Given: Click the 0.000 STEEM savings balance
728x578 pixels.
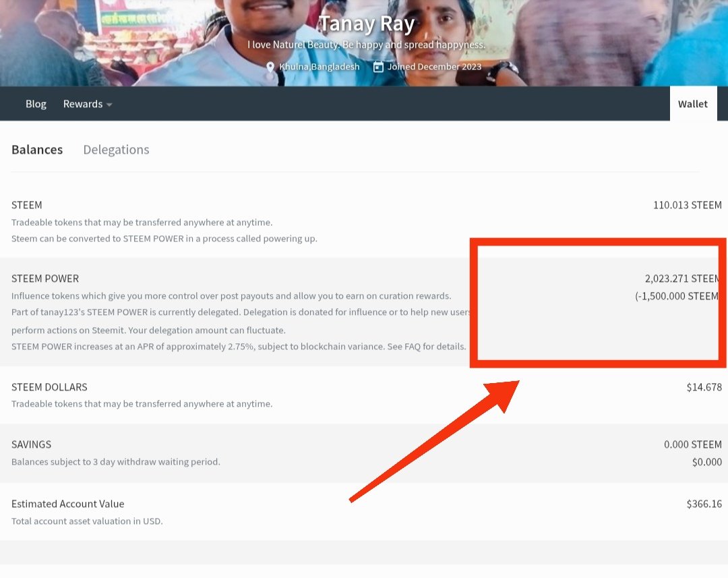Looking at the screenshot, I should (x=693, y=444).
